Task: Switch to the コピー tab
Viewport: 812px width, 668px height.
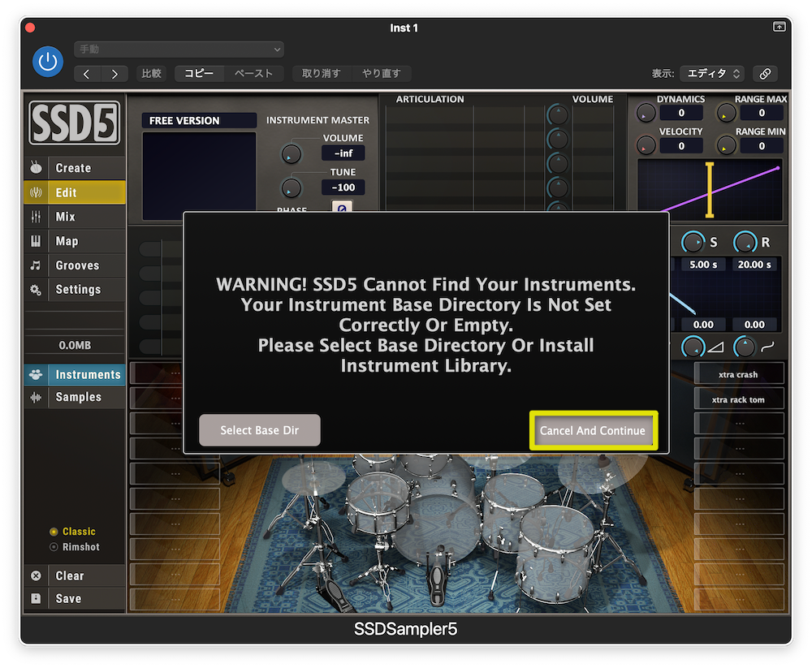Action: tap(199, 73)
